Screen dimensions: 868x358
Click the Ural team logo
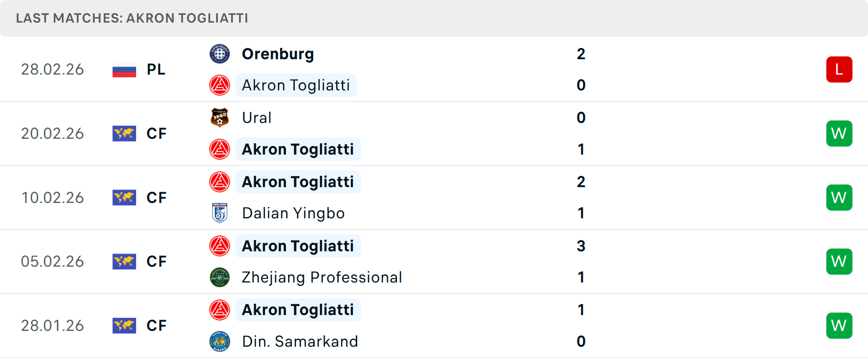click(220, 118)
